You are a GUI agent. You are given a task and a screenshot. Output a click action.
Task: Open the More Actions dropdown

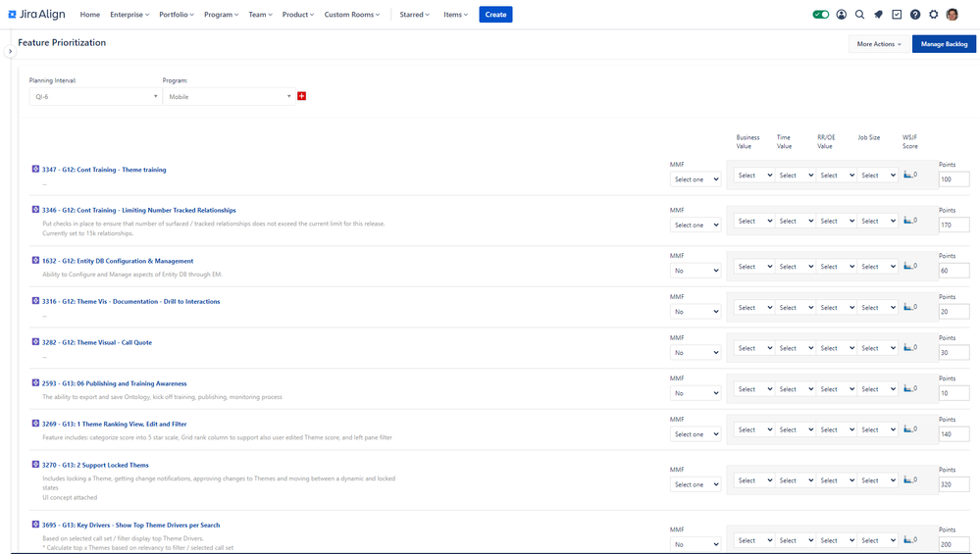879,44
